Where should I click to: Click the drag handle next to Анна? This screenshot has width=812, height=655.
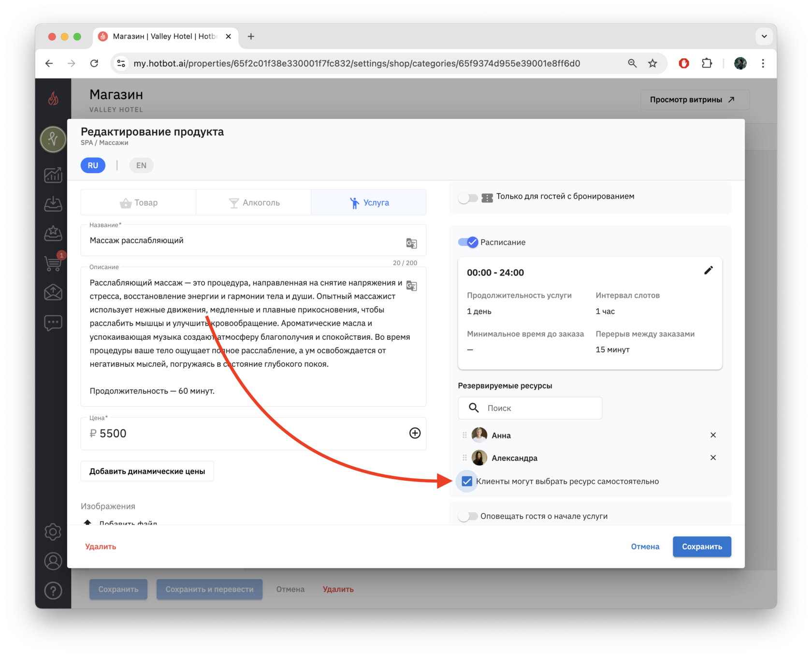pos(464,435)
